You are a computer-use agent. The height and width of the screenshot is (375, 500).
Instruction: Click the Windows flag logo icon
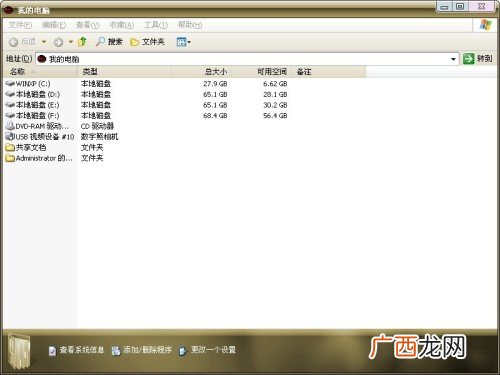tap(485, 25)
